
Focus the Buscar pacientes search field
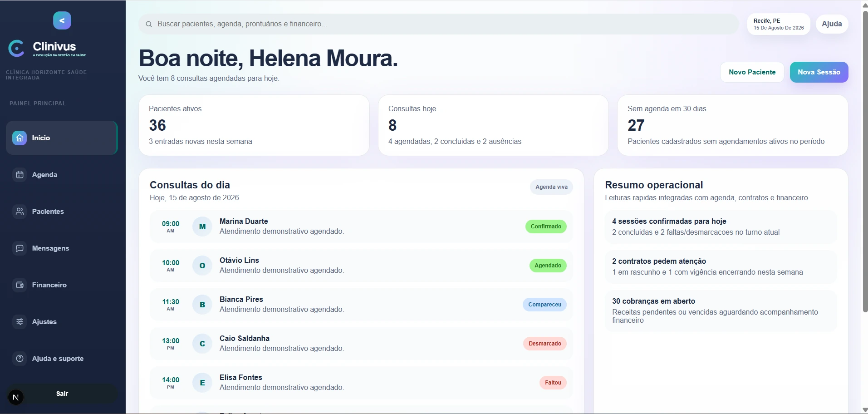click(x=438, y=24)
